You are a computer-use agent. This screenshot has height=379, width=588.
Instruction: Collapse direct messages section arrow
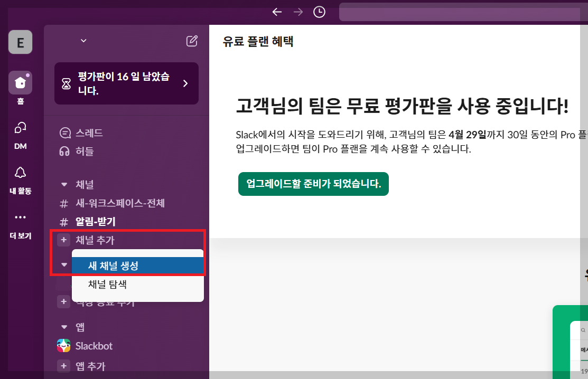click(64, 265)
